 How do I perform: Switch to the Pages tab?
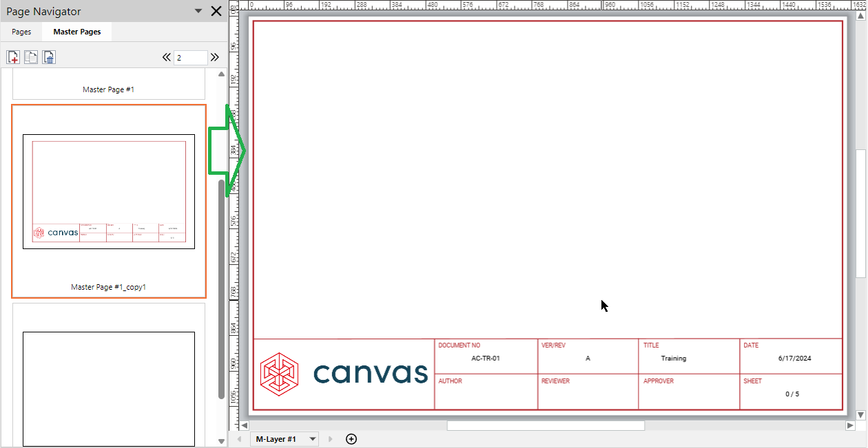point(21,32)
